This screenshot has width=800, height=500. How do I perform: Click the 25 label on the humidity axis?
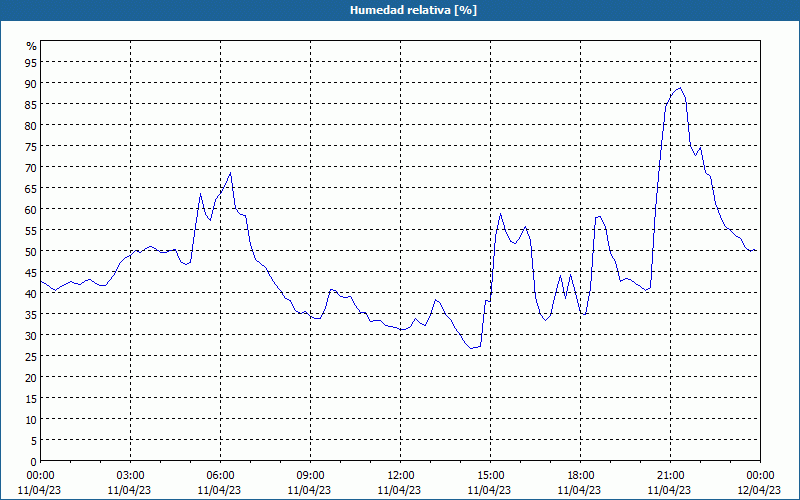31,356
